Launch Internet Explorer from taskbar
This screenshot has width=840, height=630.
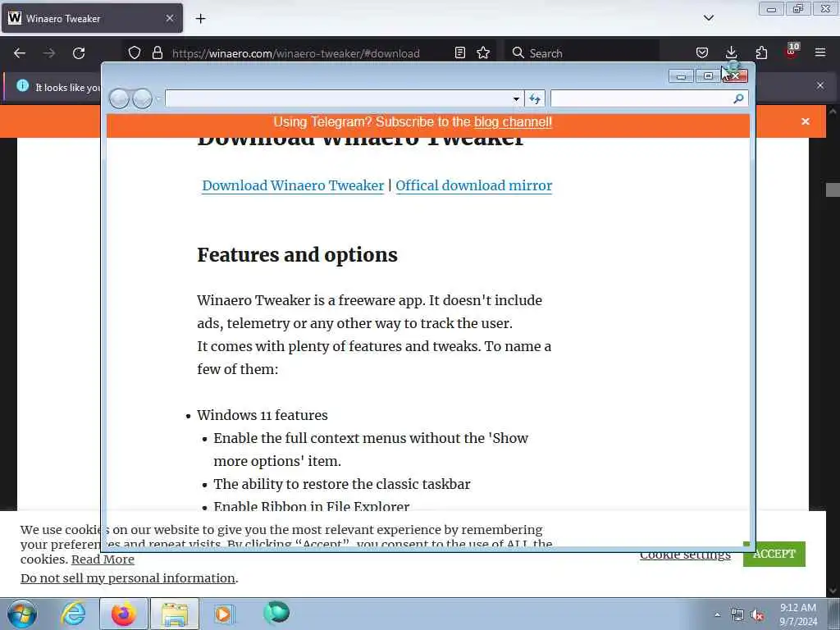[73, 614]
